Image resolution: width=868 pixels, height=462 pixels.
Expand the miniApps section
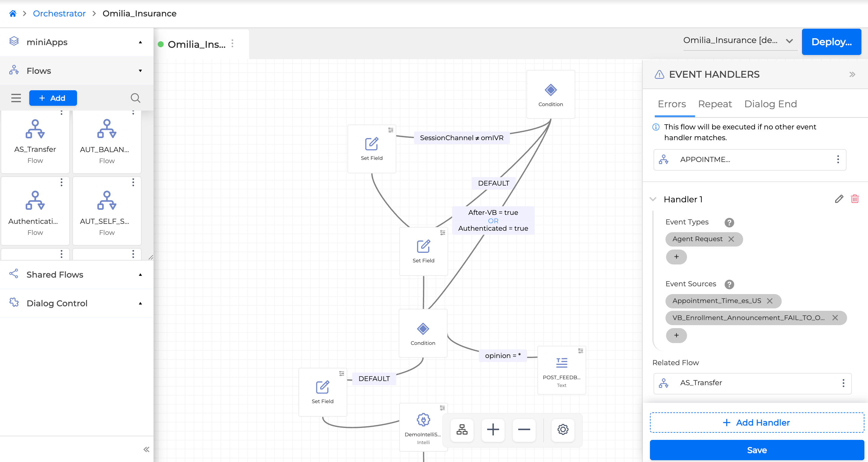pyautogui.click(x=140, y=42)
